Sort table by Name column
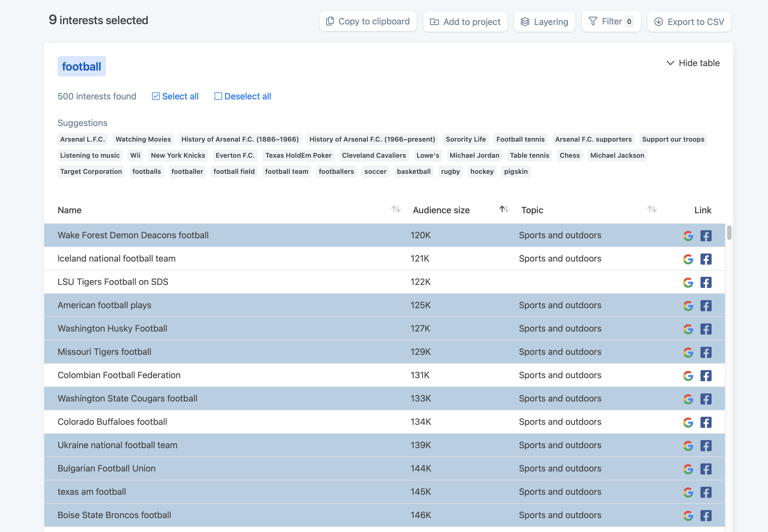Viewport: 768px width, 532px height. 396,209
